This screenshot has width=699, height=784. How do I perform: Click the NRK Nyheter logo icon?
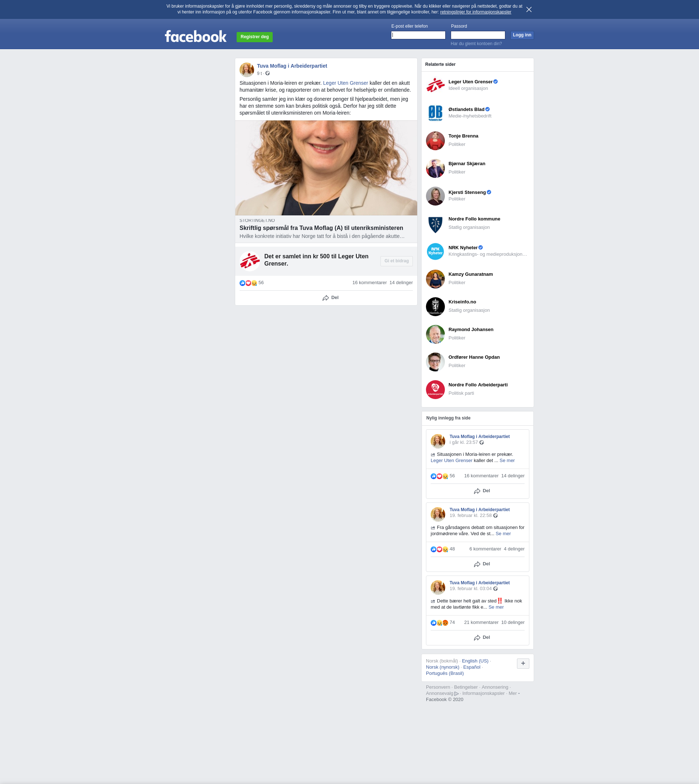435,251
